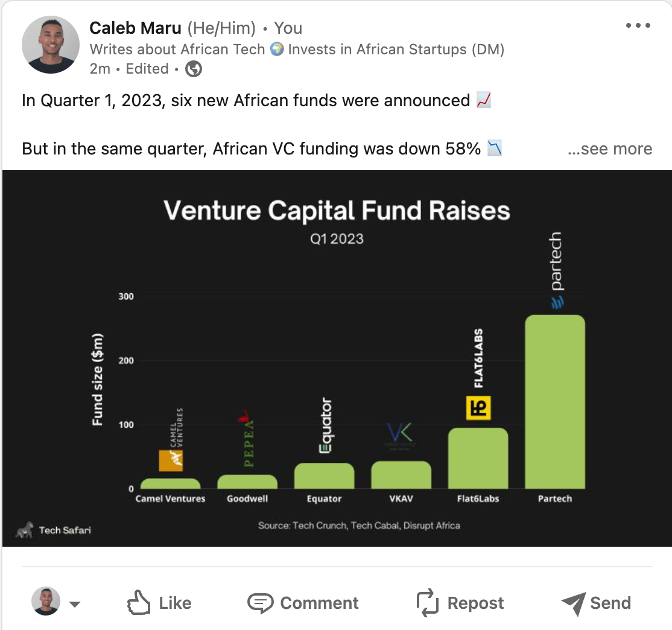Click the VKAV logo above bar

click(400, 434)
